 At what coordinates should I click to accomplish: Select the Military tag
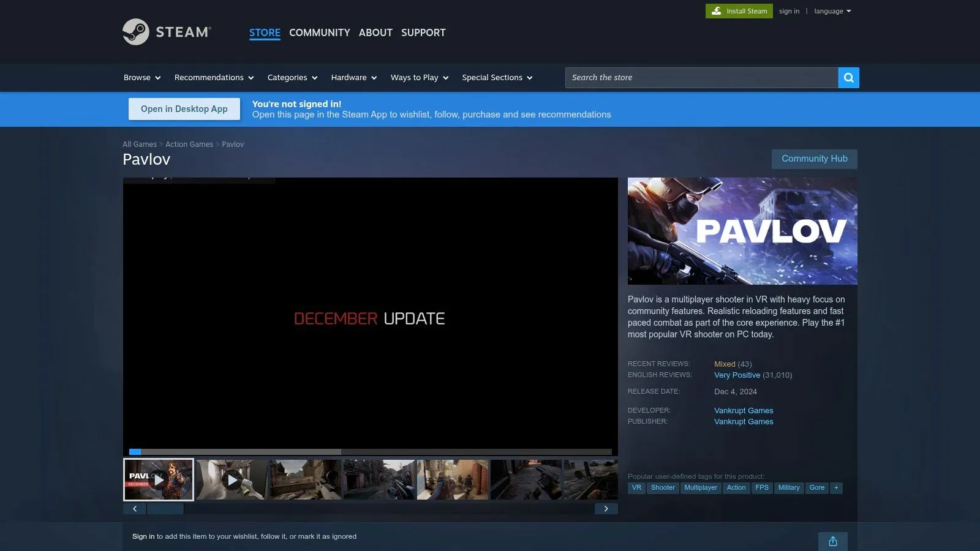click(789, 488)
